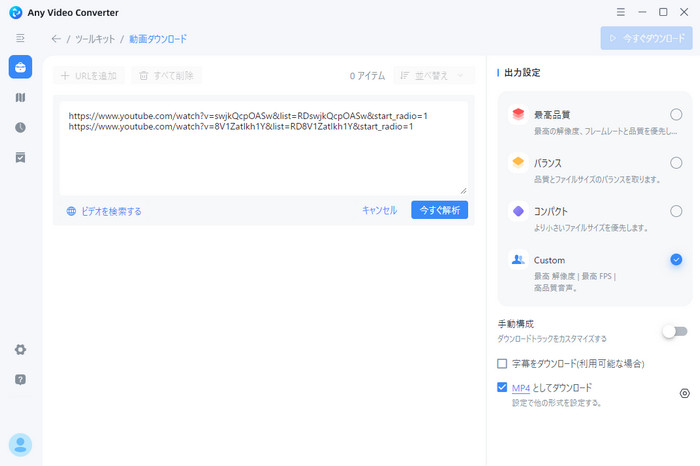
Task: Click the MP4 format link
Action: tap(521, 388)
